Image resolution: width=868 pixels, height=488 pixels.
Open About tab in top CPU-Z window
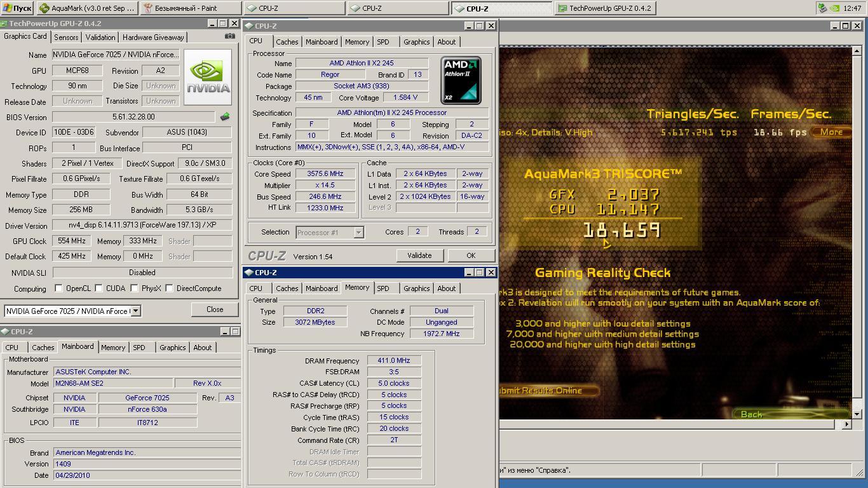coord(447,42)
